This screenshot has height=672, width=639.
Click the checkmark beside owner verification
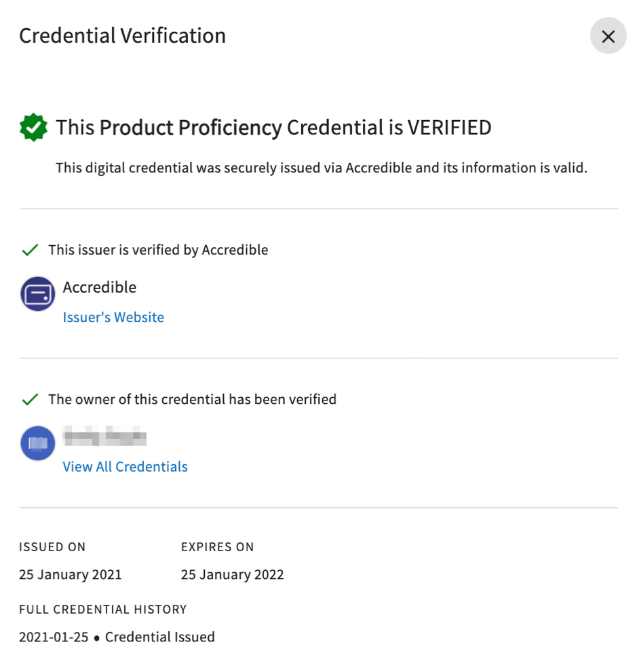tap(30, 399)
